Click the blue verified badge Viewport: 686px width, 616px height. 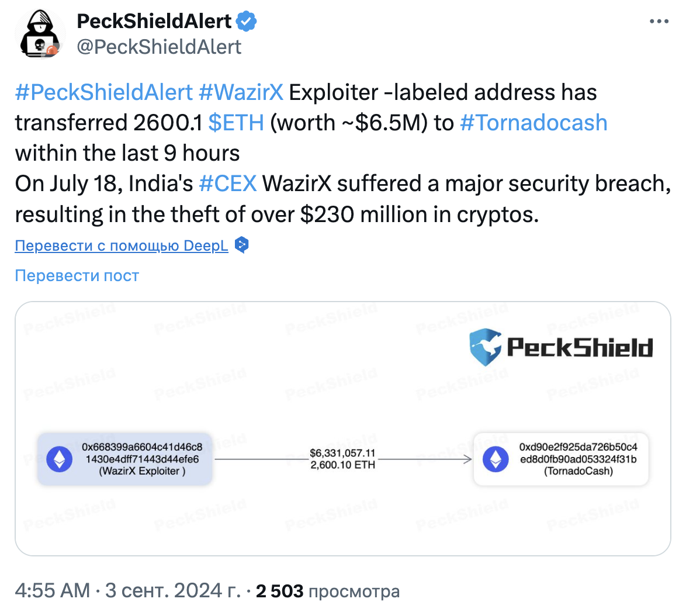[x=247, y=22]
